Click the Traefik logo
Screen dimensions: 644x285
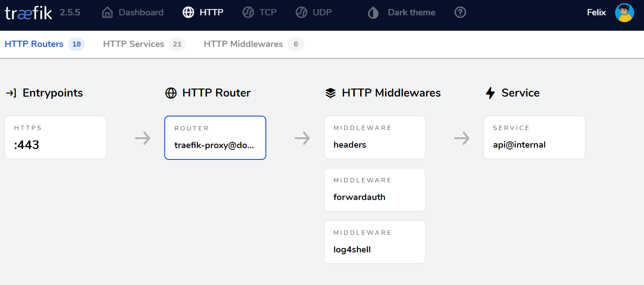pos(28,13)
